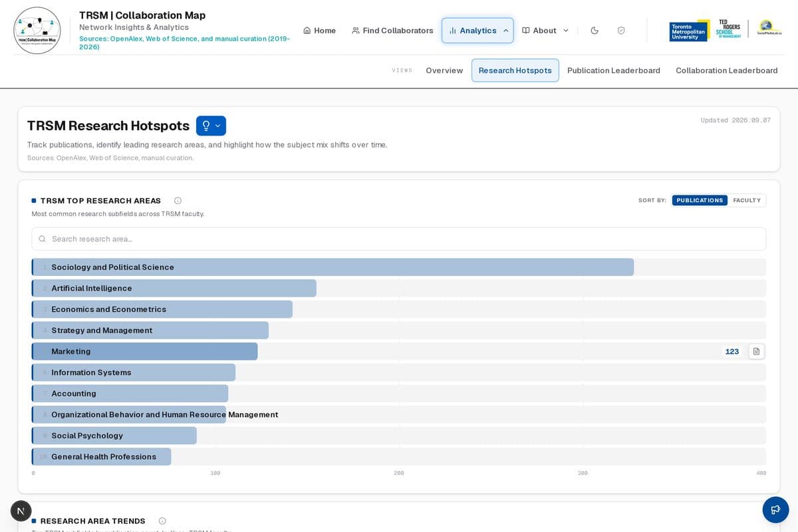Viewport: 798px width, 532px height.
Task: Open the lightbulb insights dropdown button
Action: point(211,126)
